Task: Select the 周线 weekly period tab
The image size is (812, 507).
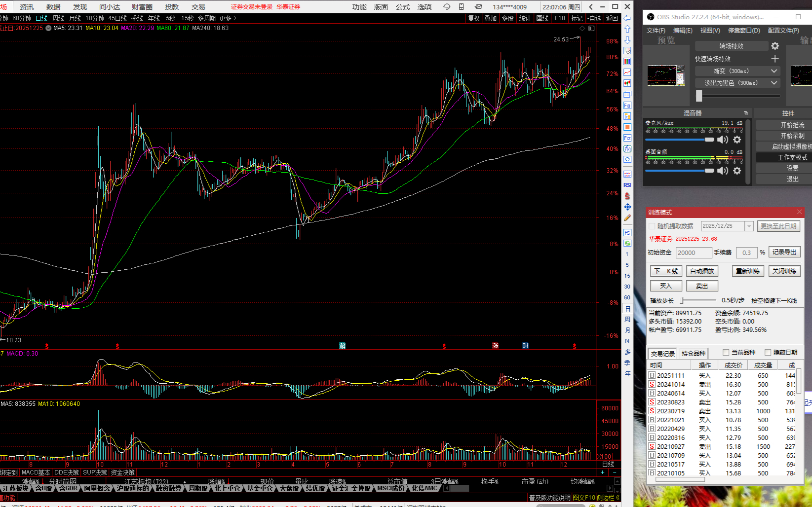Action: [x=58, y=18]
